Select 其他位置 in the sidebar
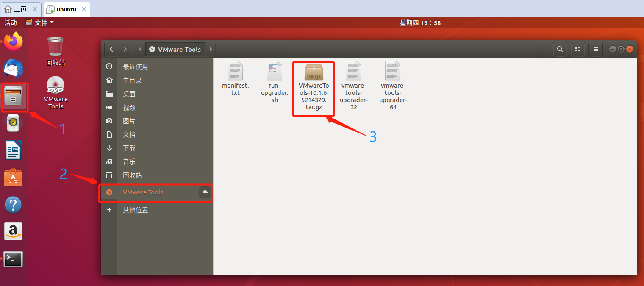Screen dimensions: 644x286 click(x=136, y=210)
